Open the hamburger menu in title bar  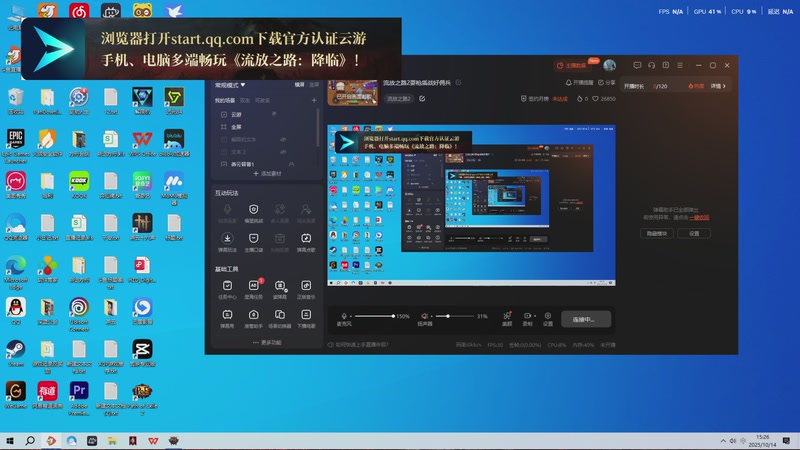680,65
